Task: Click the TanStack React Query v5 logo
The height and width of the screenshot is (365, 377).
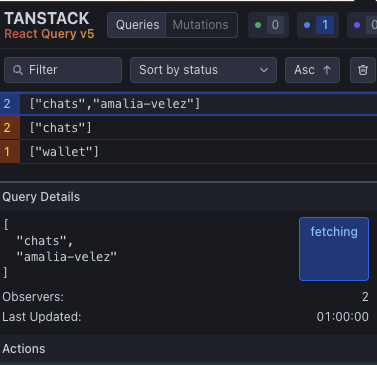Action: pos(49,25)
